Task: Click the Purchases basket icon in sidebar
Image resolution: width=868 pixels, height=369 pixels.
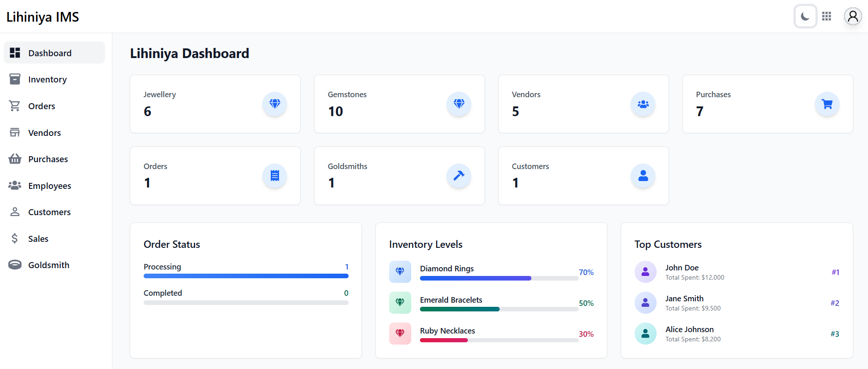Action: coord(15,159)
